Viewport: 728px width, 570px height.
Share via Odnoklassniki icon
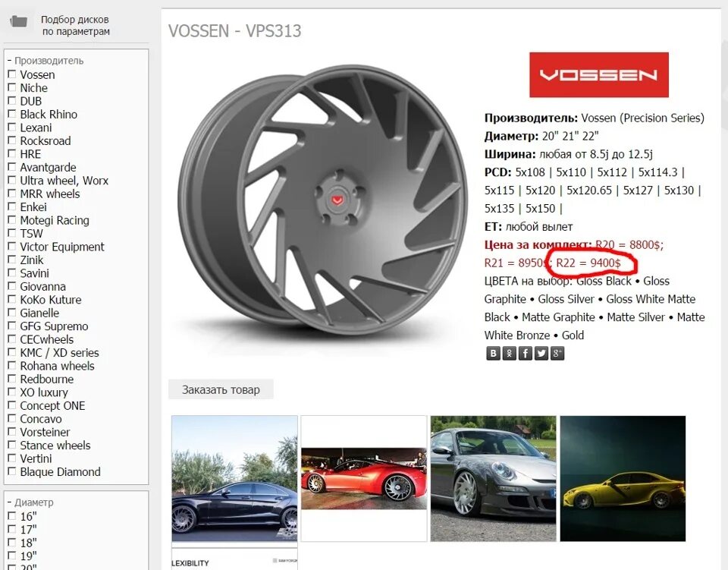pyautogui.click(x=510, y=354)
